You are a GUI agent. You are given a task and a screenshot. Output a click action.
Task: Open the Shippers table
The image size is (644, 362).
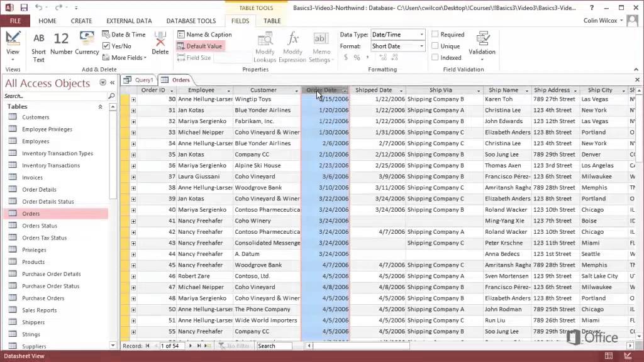(x=33, y=322)
